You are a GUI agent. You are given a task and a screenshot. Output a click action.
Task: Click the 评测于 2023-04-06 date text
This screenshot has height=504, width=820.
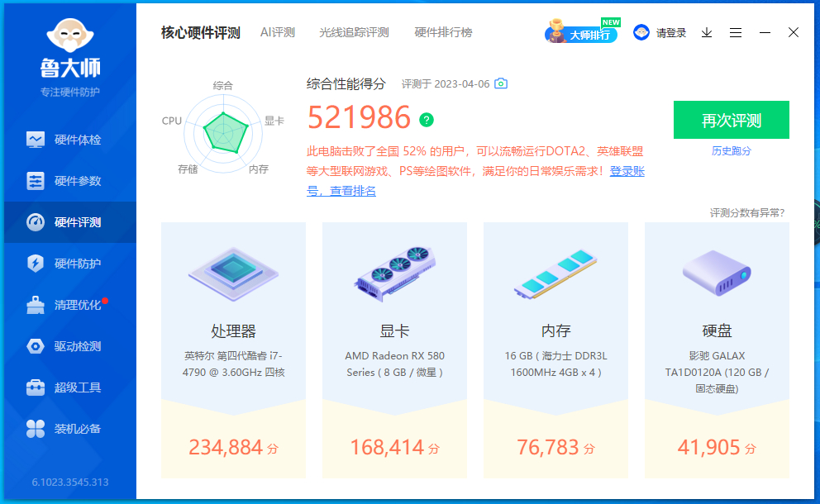coord(446,84)
